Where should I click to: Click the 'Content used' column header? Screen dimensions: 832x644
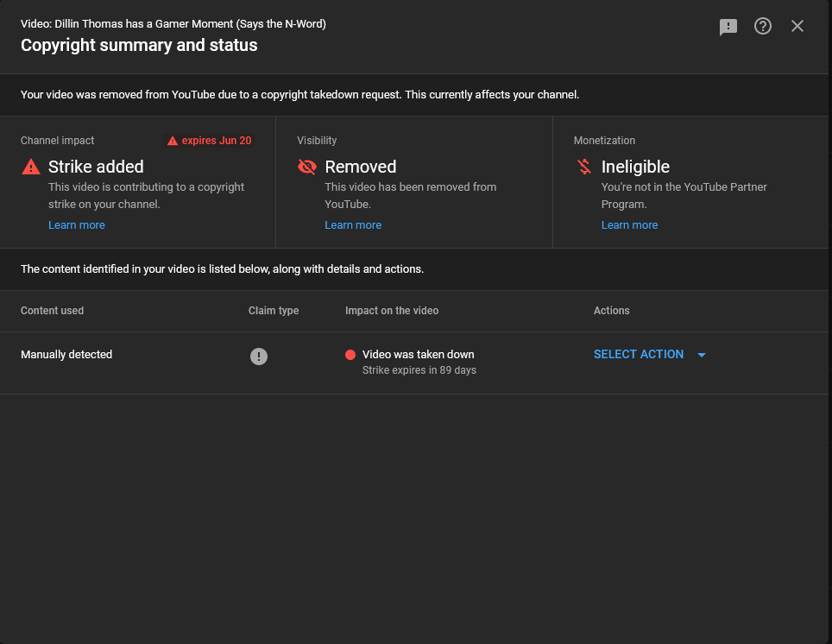[52, 311]
